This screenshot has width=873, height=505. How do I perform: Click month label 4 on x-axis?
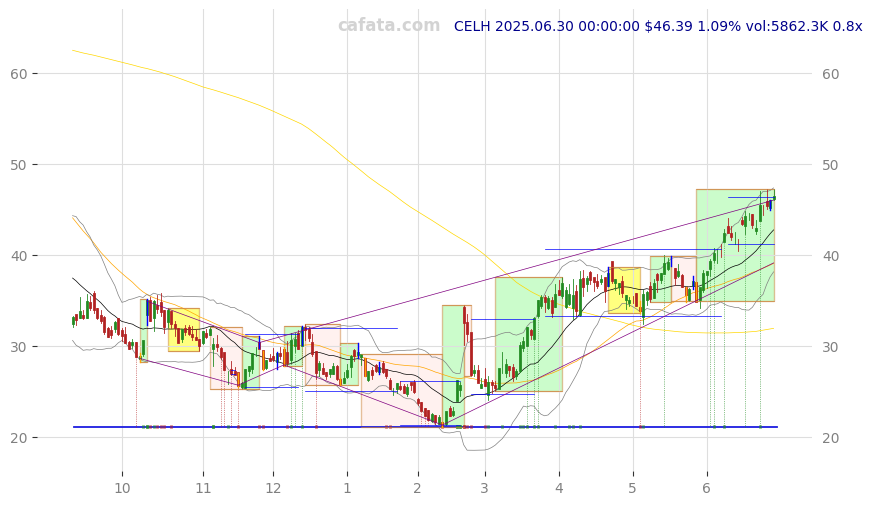click(x=559, y=489)
